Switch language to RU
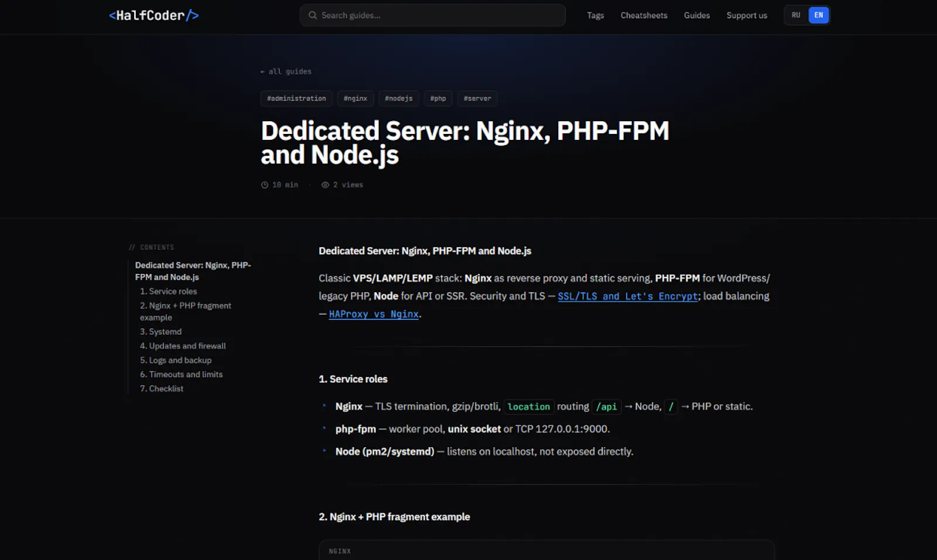The image size is (937, 560). tap(796, 15)
